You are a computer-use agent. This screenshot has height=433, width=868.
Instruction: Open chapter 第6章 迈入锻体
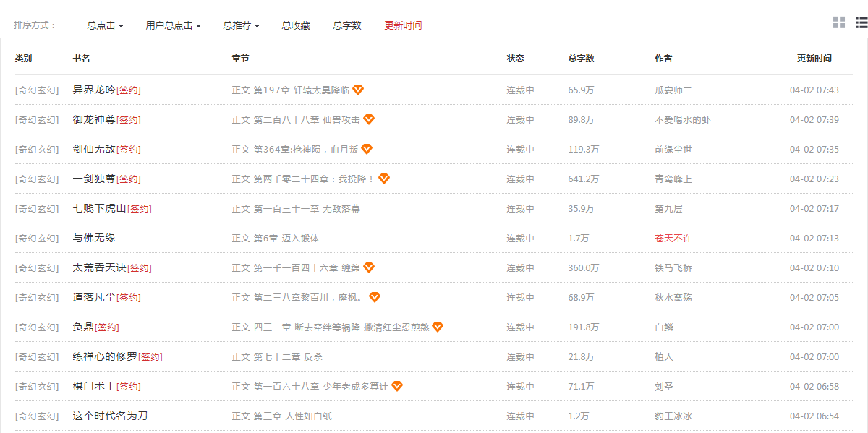pyautogui.click(x=286, y=238)
